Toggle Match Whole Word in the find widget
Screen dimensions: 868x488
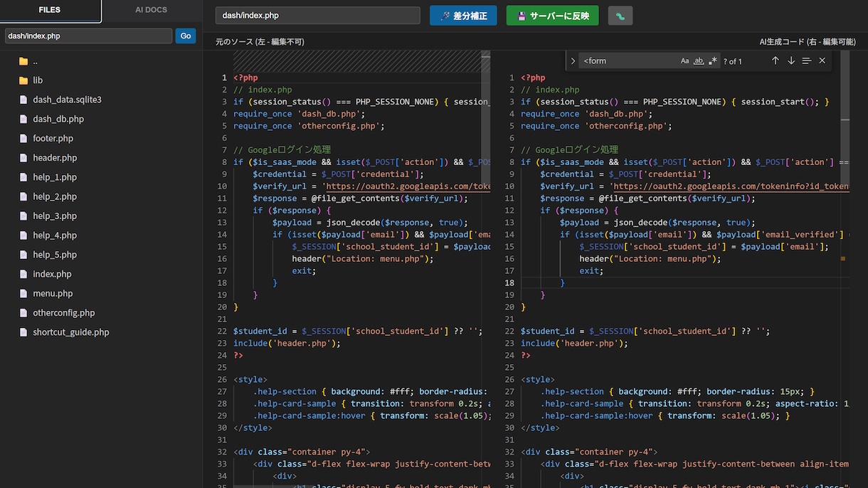click(x=699, y=61)
